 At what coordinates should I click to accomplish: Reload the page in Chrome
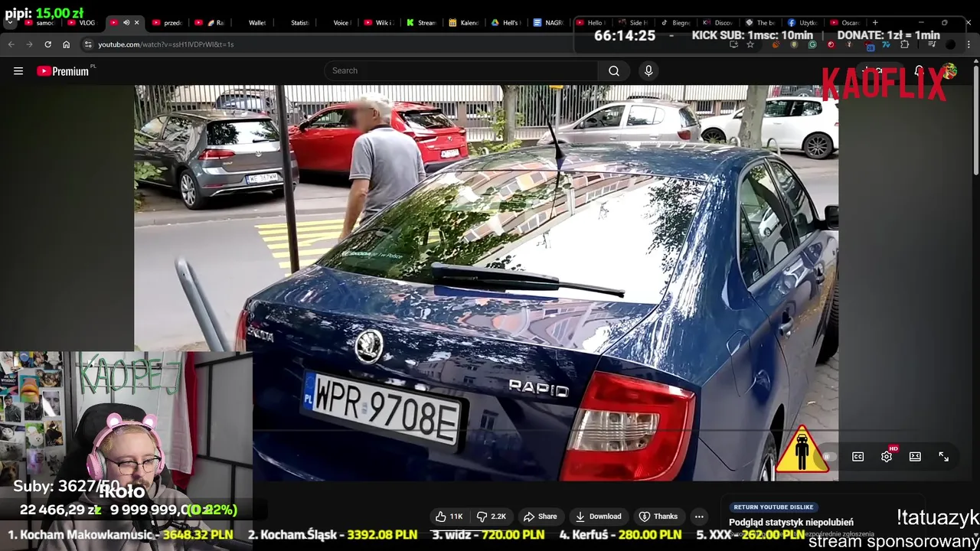(47, 44)
